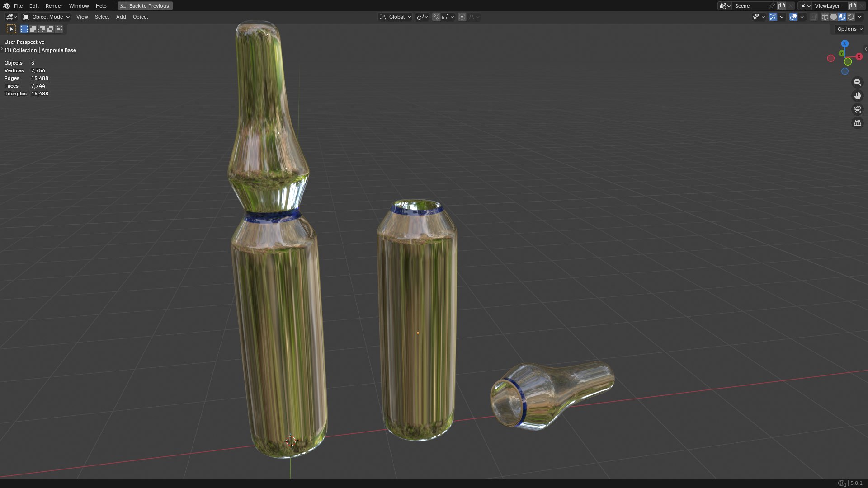Click the Pan view hand icon
The image size is (868, 488).
[857, 96]
